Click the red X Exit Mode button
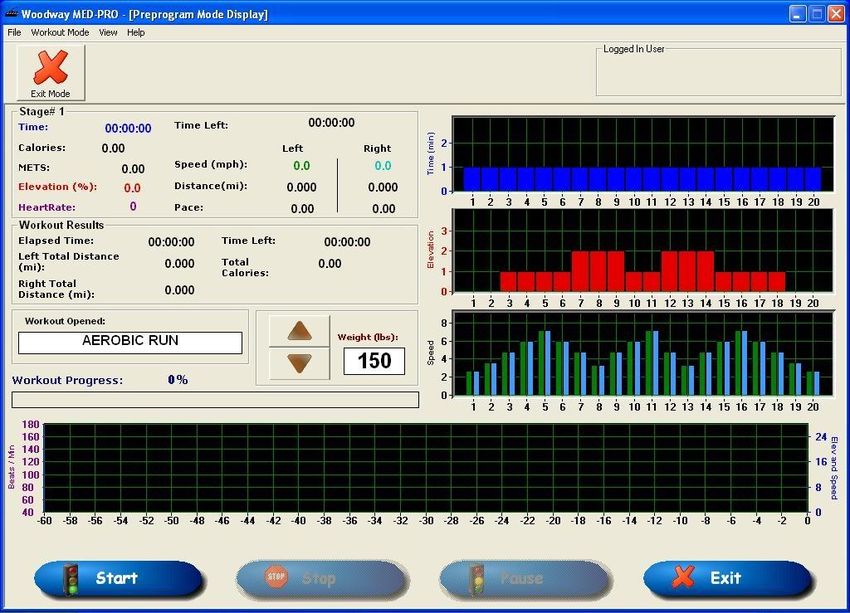This screenshot has width=850, height=613. point(50,73)
